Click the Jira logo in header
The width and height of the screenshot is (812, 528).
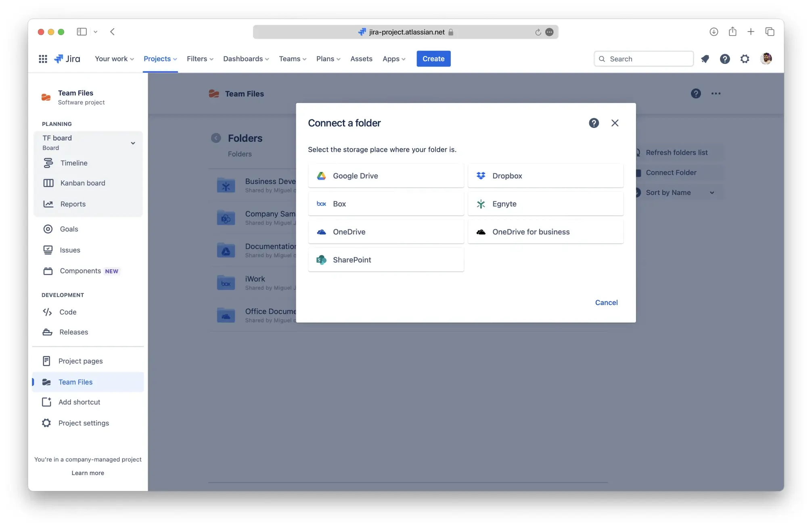click(x=67, y=59)
